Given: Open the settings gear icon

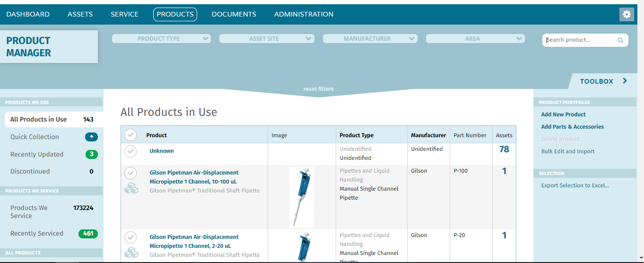Looking at the screenshot, I should (x=627, y=14).
